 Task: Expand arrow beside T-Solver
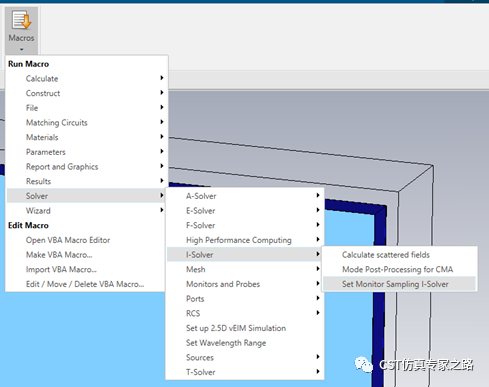tap(318, 371)
